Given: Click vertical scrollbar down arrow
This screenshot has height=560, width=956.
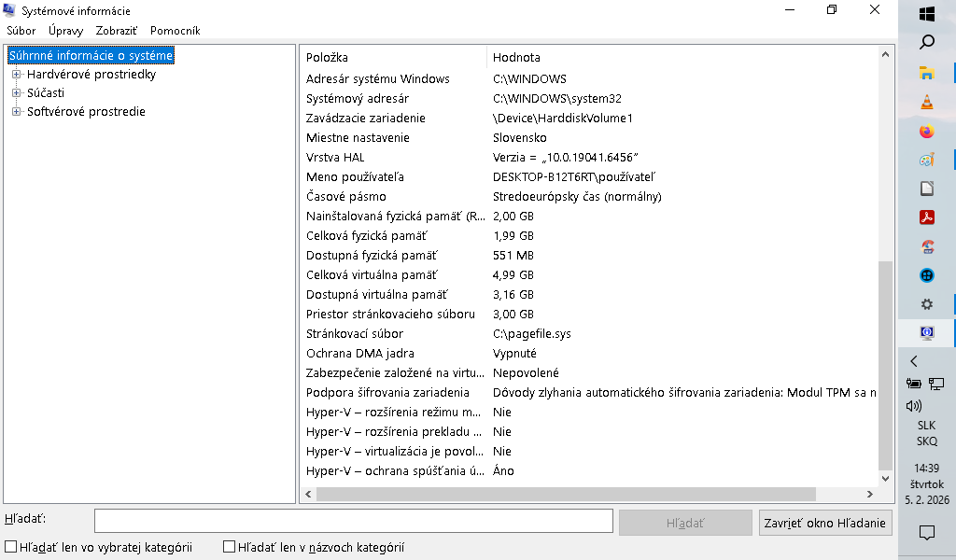Looking at the screenshot, I should coord(885,479).
